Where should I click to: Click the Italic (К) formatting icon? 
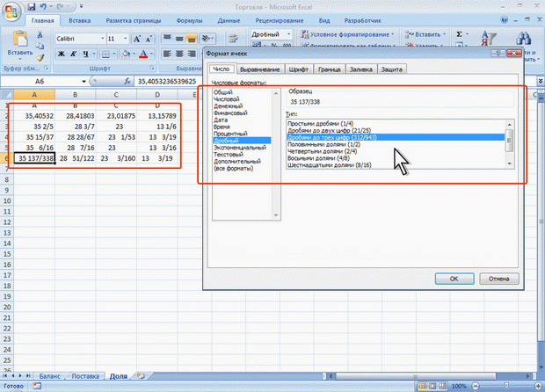click(x=74, y=54)
